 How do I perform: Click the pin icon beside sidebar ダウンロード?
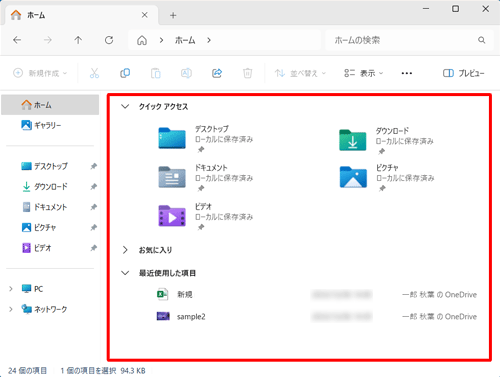(x=94, y=187)
